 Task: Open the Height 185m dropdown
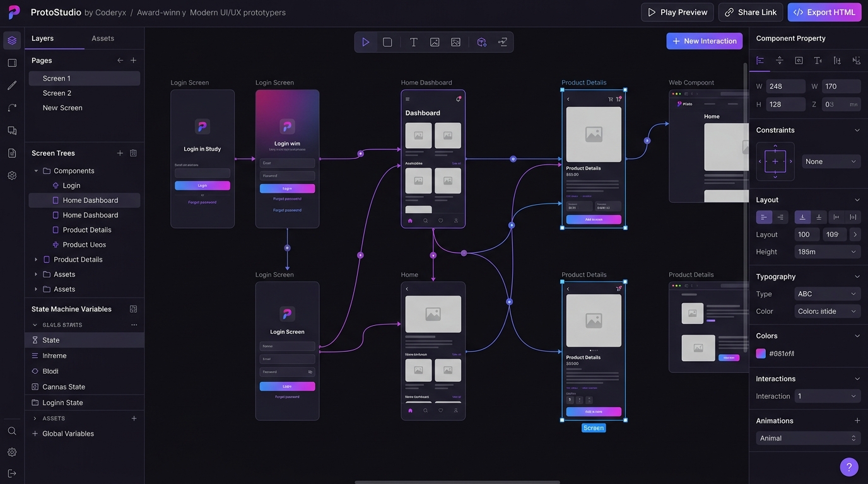828,252
